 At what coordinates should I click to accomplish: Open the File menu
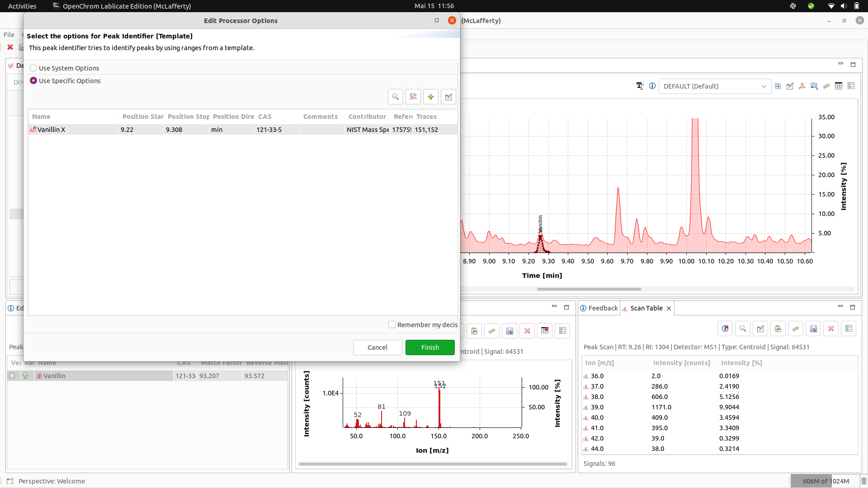[9, 34]
